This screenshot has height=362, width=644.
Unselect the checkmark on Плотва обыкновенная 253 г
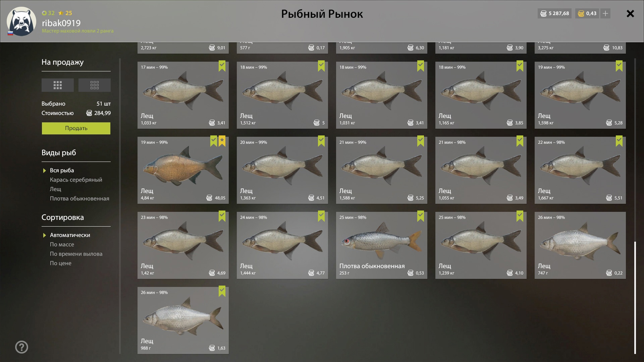(x=421, y=216)
